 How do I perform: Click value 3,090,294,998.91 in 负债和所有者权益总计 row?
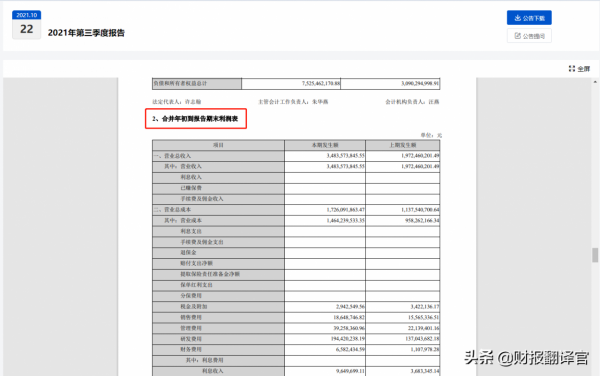[x=420, y=83]
